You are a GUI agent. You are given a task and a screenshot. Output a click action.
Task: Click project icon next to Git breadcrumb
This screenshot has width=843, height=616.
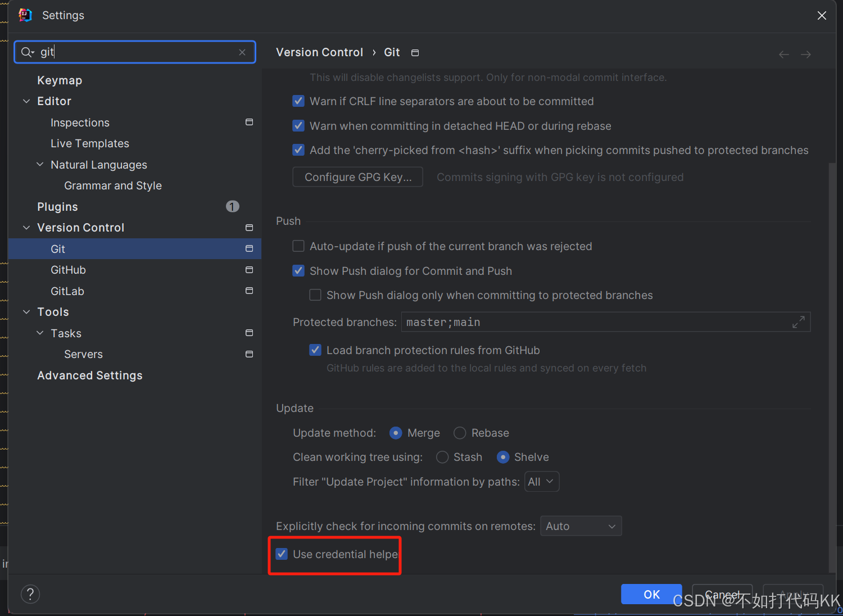click(415, 53)
